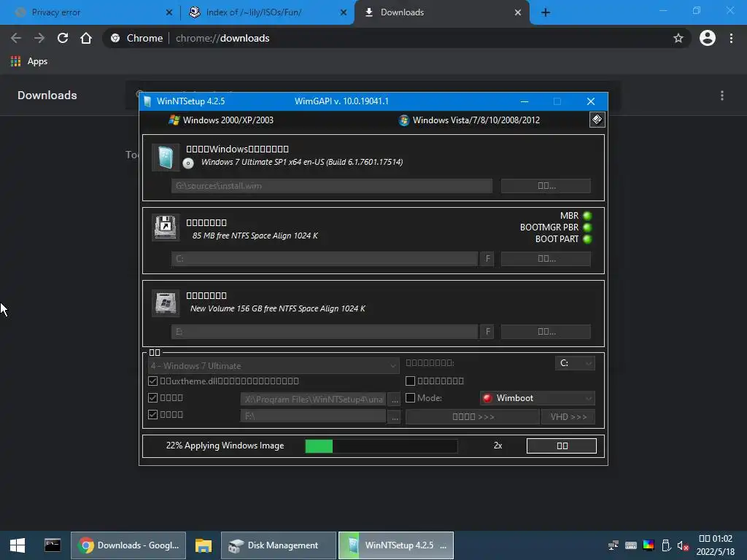Click the tweaks >>> button
Viewport: 747px width, 560px height.
click(473, 416)
